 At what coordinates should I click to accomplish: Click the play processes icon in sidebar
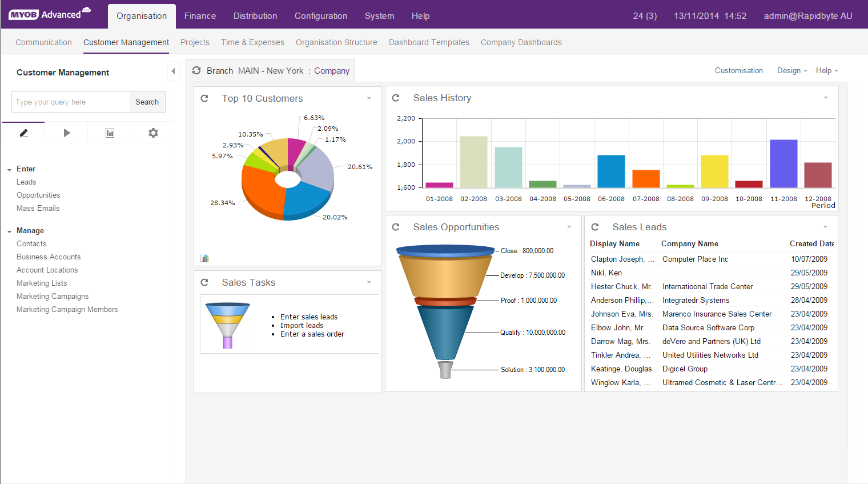click(67, 133)
